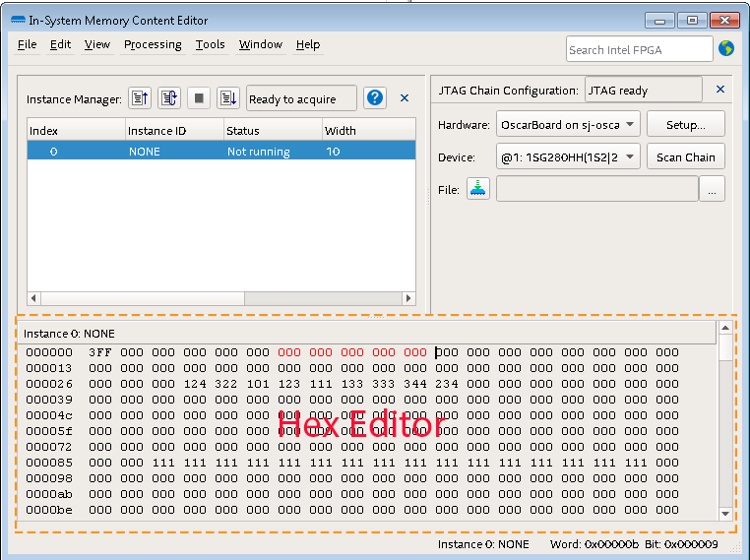Click the globe icon next to search
The height and width of the screenshot is (560, 750).
pyautogui.click(x=726, y=49)
